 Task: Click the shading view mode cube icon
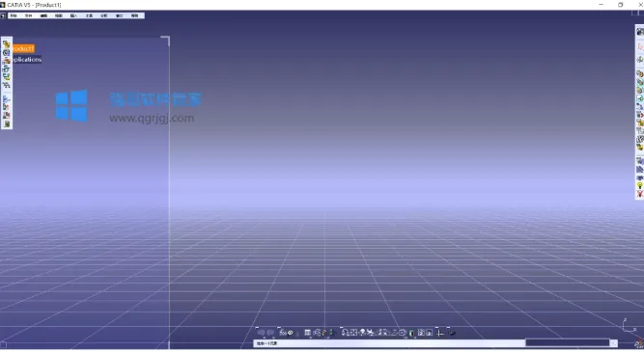(411, 333)
